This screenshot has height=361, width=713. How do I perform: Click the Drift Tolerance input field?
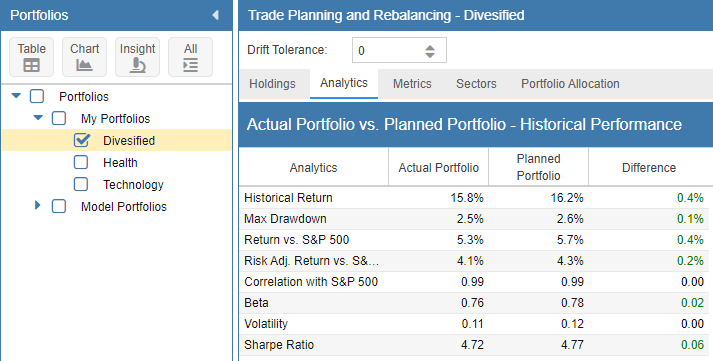(x=399, y=50)
